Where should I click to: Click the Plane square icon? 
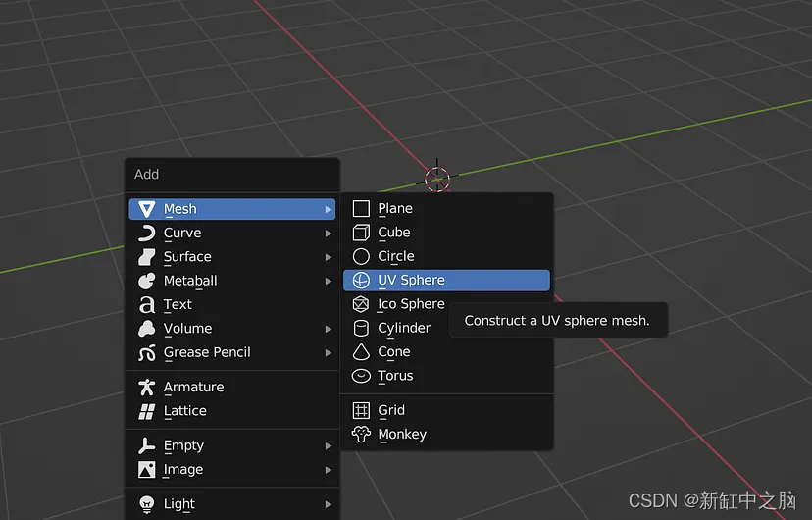pyautogui.click(x=361, y=209)
